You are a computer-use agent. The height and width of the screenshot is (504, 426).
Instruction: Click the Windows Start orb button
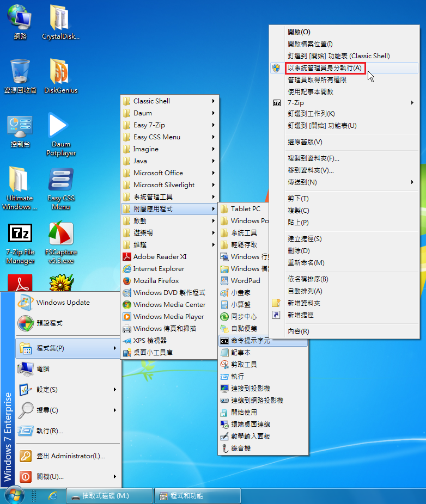coord(14,495)
